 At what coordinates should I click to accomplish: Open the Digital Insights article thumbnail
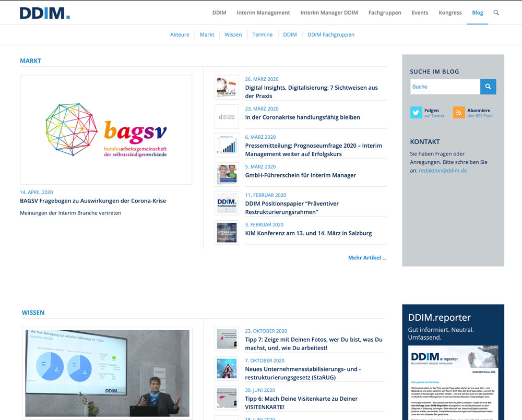[227, 87]
